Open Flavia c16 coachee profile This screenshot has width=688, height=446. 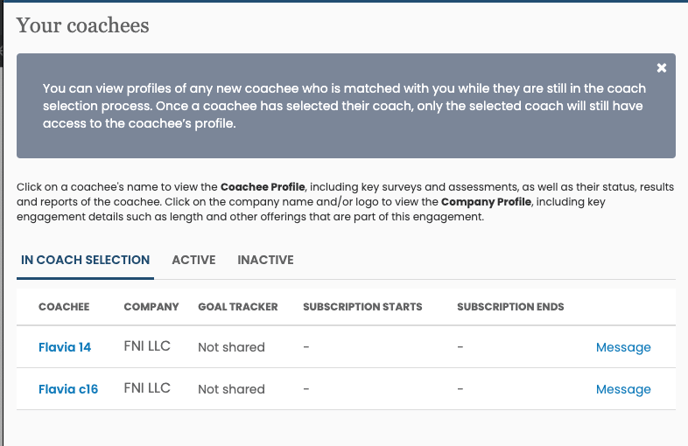point(68,389)
